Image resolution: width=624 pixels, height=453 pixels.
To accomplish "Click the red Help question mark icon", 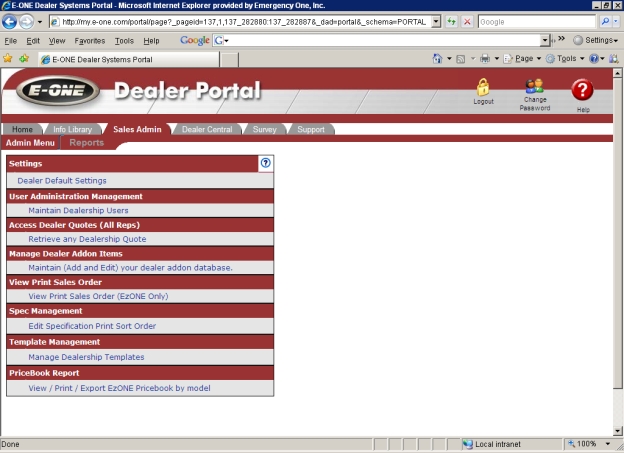I will point(582,90).
